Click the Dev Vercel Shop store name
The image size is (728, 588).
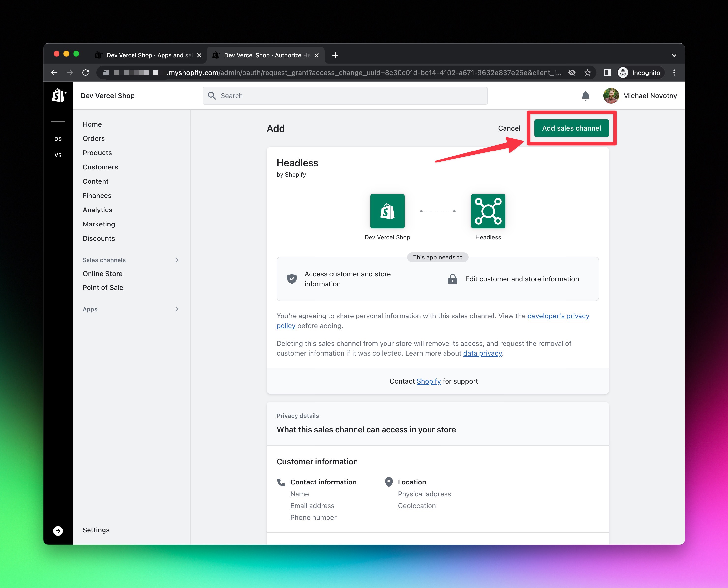tap(108, 95)
